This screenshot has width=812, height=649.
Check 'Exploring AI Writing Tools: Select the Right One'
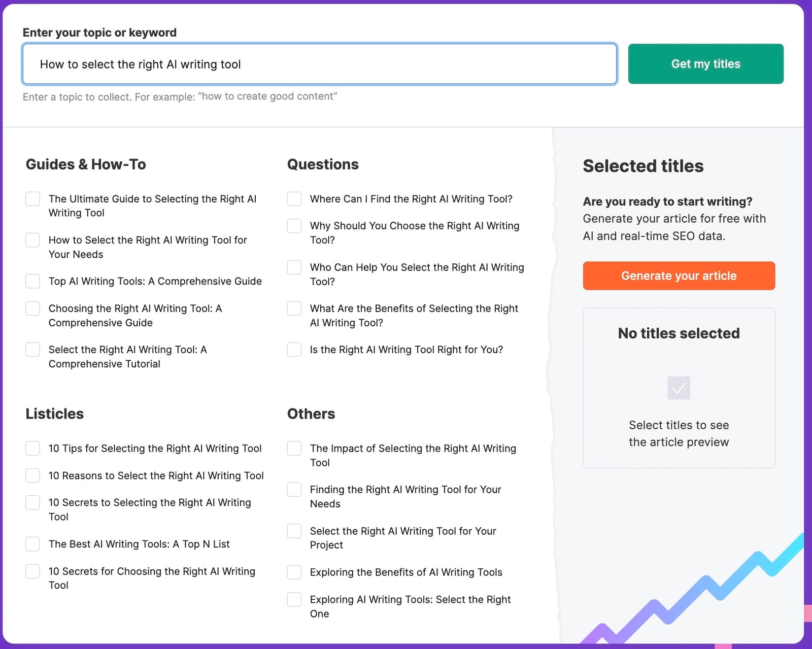[x=294, y=599]
